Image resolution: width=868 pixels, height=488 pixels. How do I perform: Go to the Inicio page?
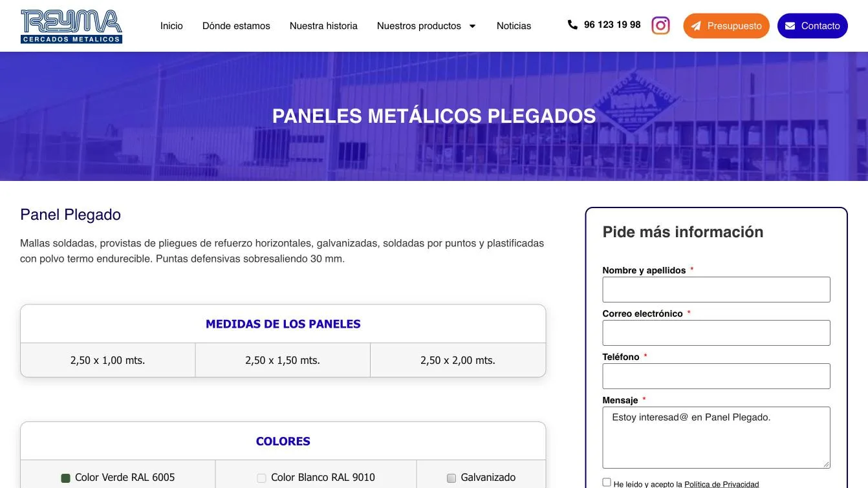[171, 26]
